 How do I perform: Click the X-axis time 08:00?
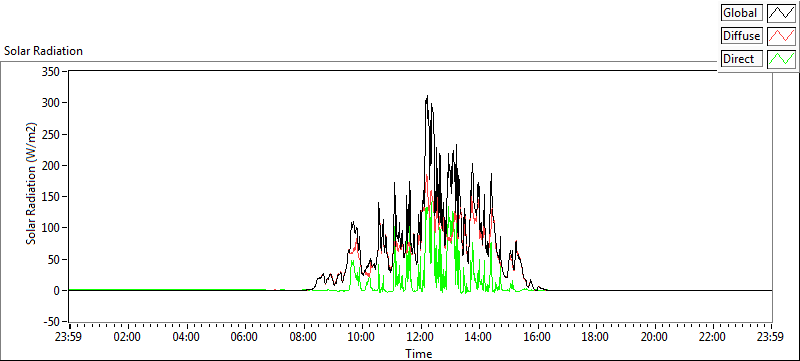pos(303,338)
